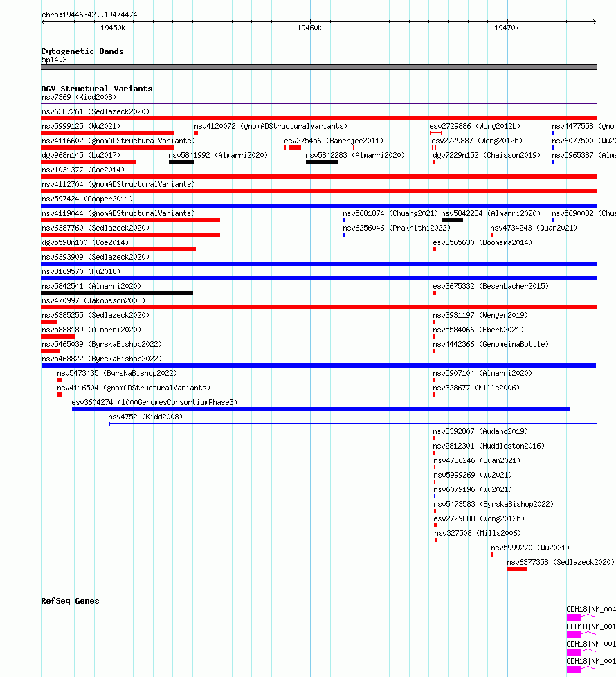Click nsv4752 (Kidd2008) label
The height and width of the screenshot is (677, 616).
(x=145, y=417)
